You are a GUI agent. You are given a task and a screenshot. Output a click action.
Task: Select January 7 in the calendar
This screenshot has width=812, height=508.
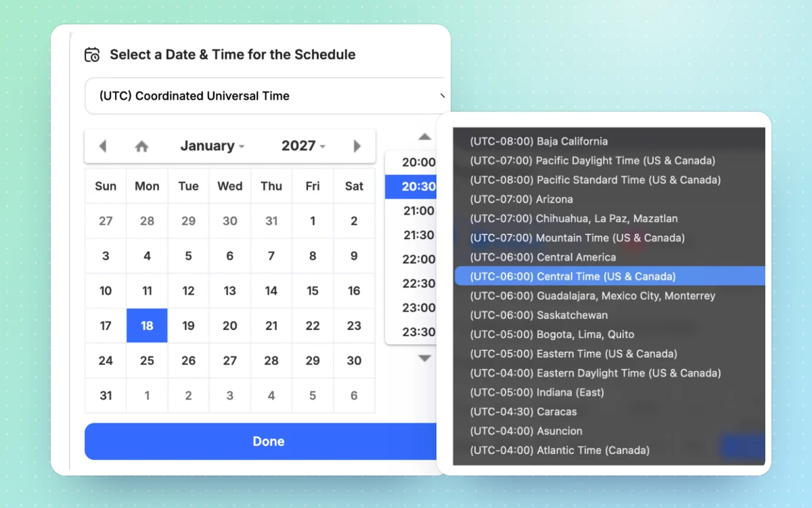tap(271, 256)
